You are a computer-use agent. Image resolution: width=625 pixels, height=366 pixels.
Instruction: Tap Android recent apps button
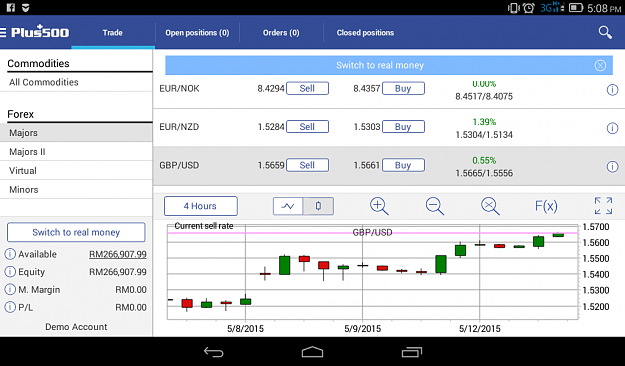412,352
